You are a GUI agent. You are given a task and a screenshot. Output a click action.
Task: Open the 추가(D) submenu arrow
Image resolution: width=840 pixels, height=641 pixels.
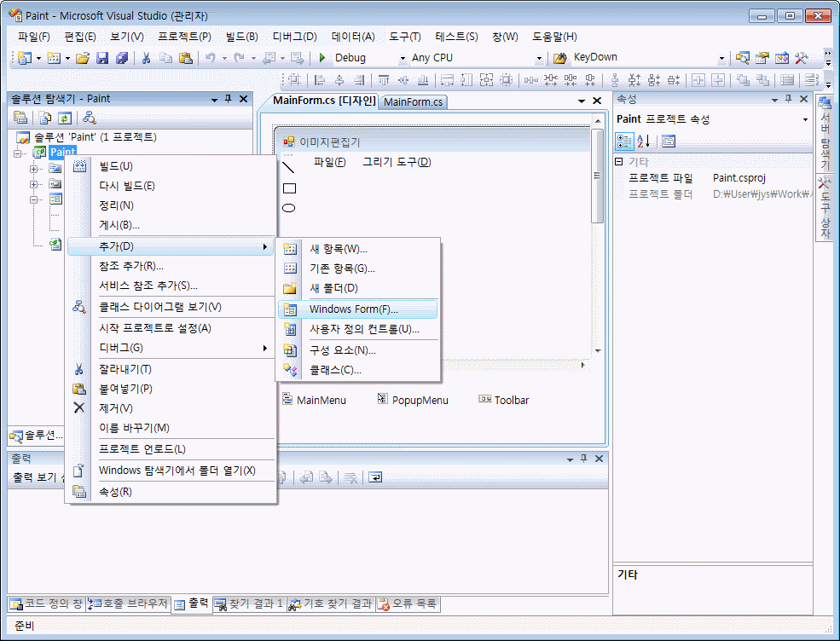click(x=264, y=246)
